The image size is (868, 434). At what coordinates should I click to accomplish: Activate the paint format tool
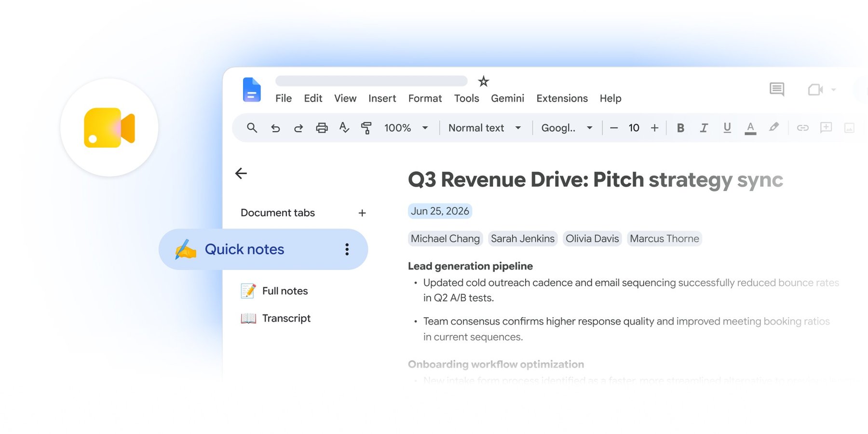point(366,128)
